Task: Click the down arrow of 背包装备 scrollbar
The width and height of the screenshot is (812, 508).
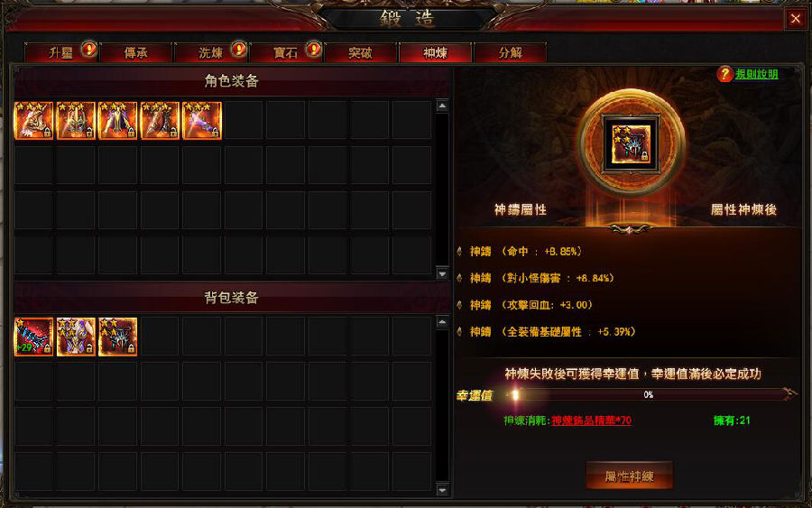Action: point(442,489)
